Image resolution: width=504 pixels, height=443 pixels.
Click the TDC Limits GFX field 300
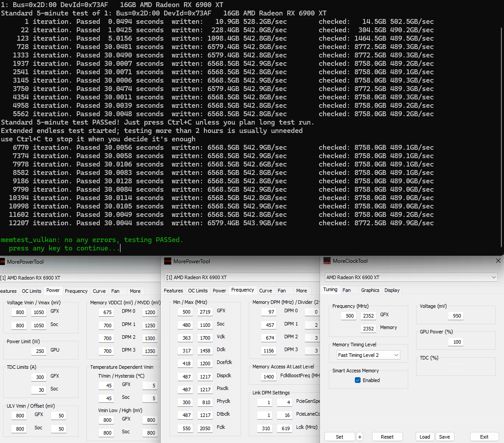click(x=39, y=377)
